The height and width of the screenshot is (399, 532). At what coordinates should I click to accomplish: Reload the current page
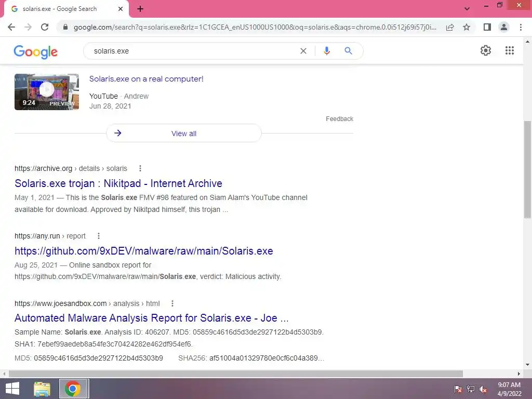coord(45,27)
